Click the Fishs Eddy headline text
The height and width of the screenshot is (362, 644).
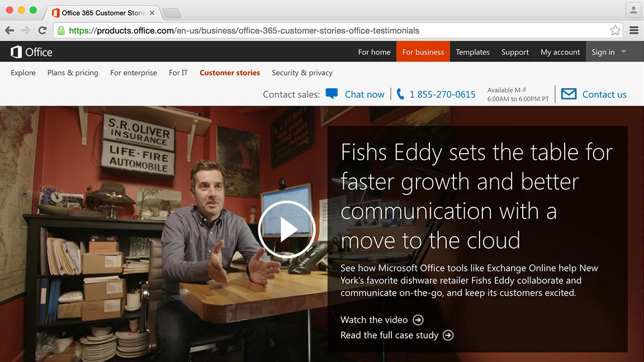tap(476, 196)
